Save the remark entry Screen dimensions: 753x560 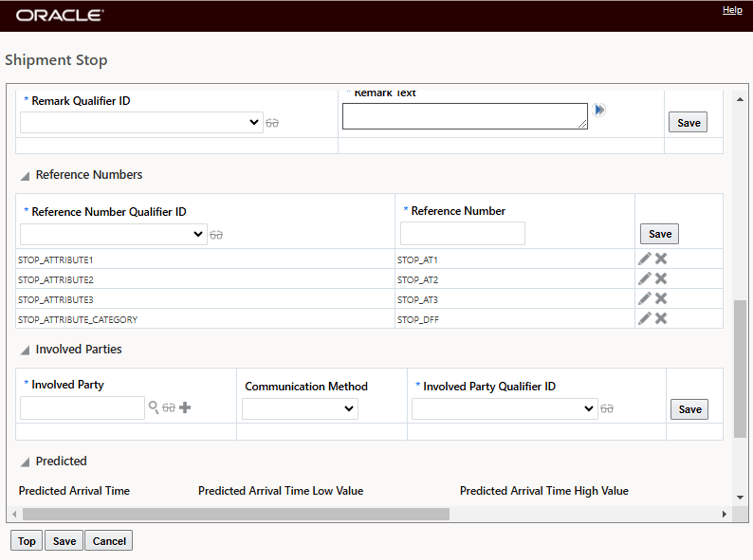pos(688,122)
